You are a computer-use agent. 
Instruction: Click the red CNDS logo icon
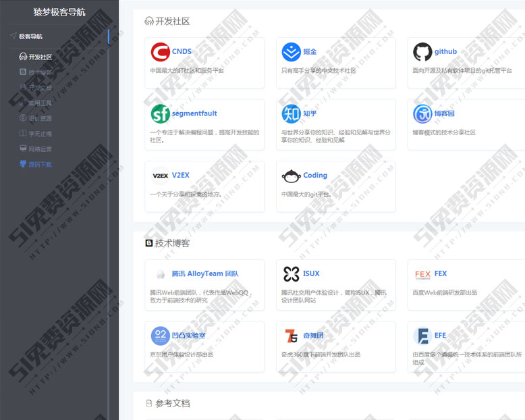(x=161, y=52)
